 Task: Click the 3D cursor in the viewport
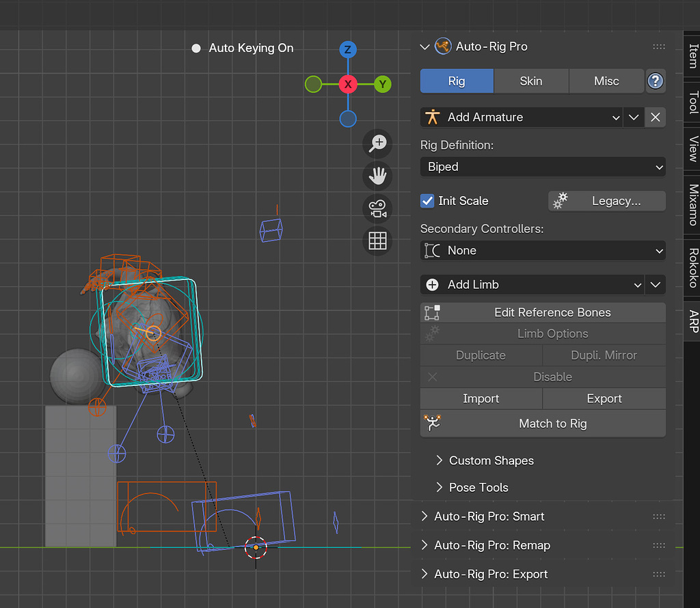(256, 547)
